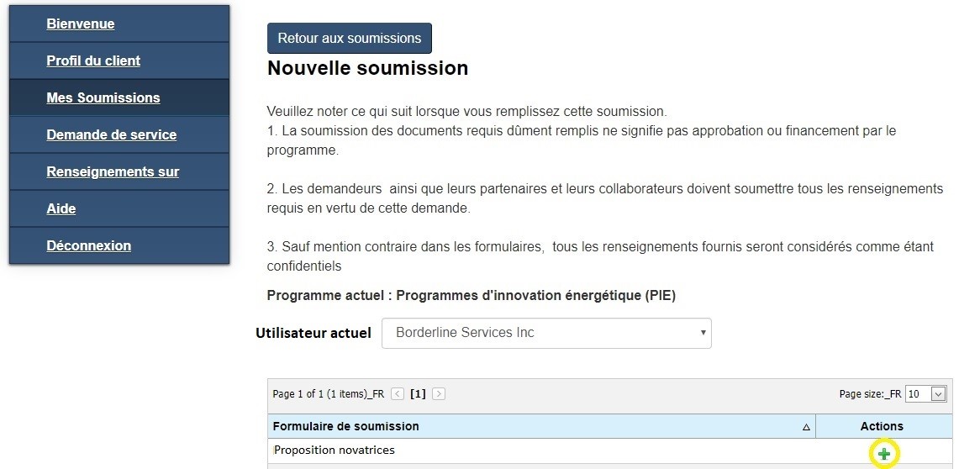Open Renseignements sur menu item
This screenshot has width=980, height=469.
point(113,171)
